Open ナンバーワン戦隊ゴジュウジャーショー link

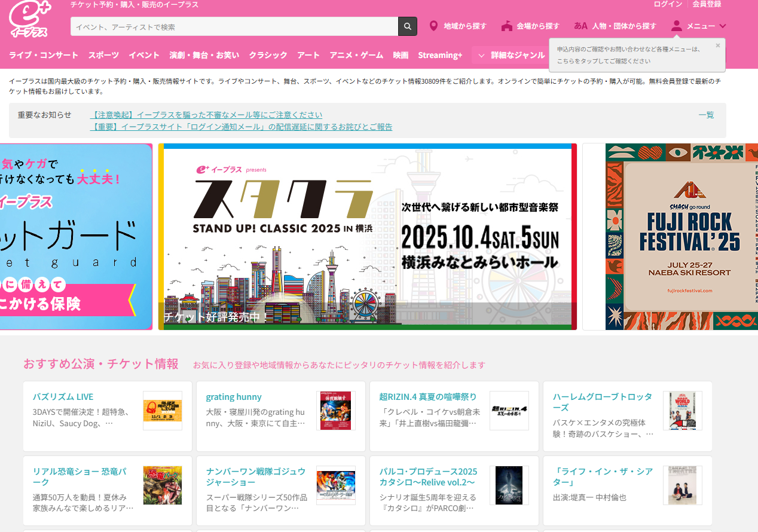(256, 477)
